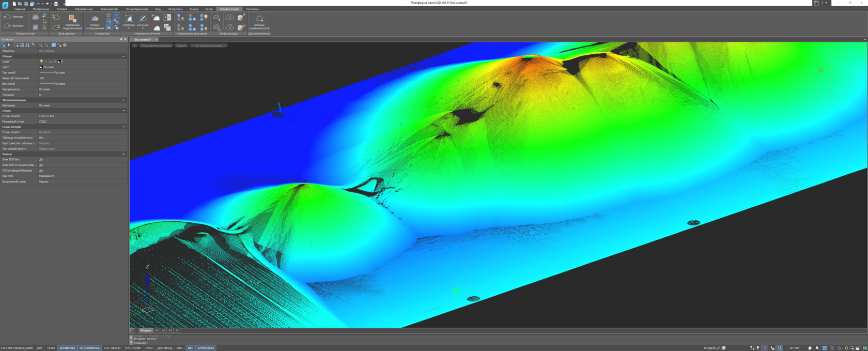The height and width of the screenshot is (351, 868).
Task: Close the Без имени0 document tab
Action: [x=157, y=40]
